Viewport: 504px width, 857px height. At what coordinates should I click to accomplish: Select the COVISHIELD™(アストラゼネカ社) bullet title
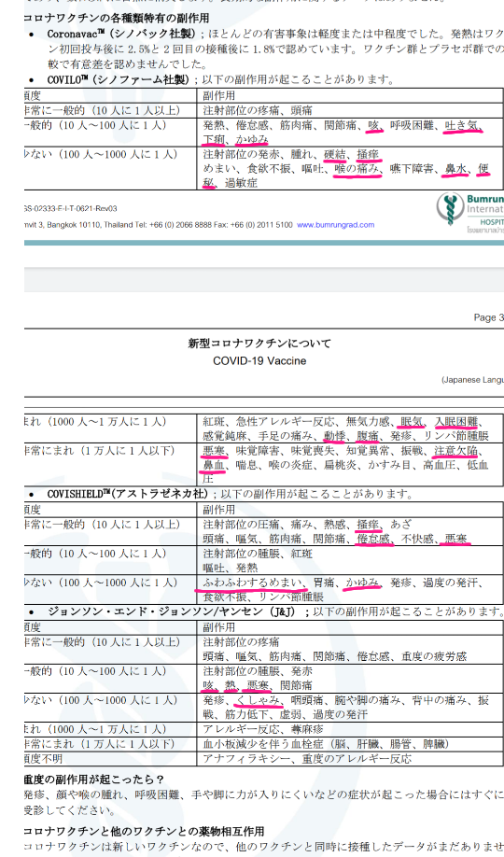[128, 494]
